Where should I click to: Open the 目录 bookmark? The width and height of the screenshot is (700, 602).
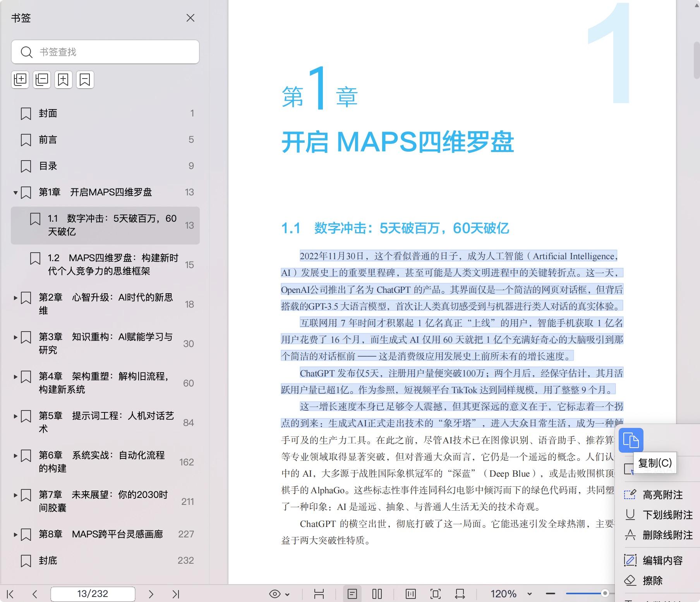point(105,166)
